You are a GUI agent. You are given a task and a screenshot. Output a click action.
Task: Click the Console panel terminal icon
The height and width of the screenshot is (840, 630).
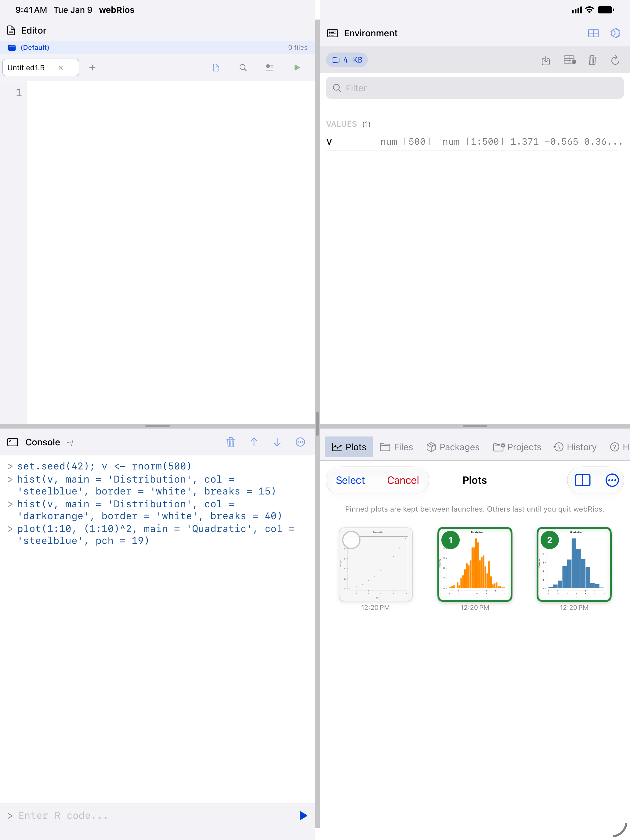[13, 442]
